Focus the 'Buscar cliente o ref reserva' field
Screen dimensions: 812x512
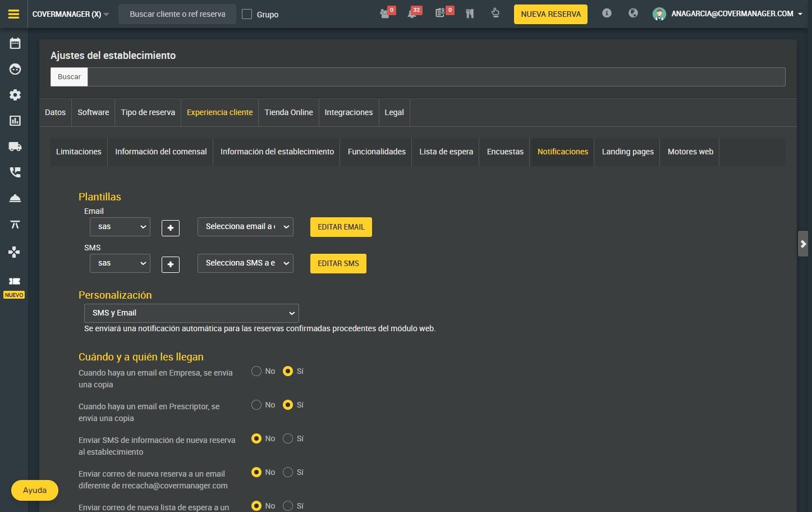coord(177,14)
